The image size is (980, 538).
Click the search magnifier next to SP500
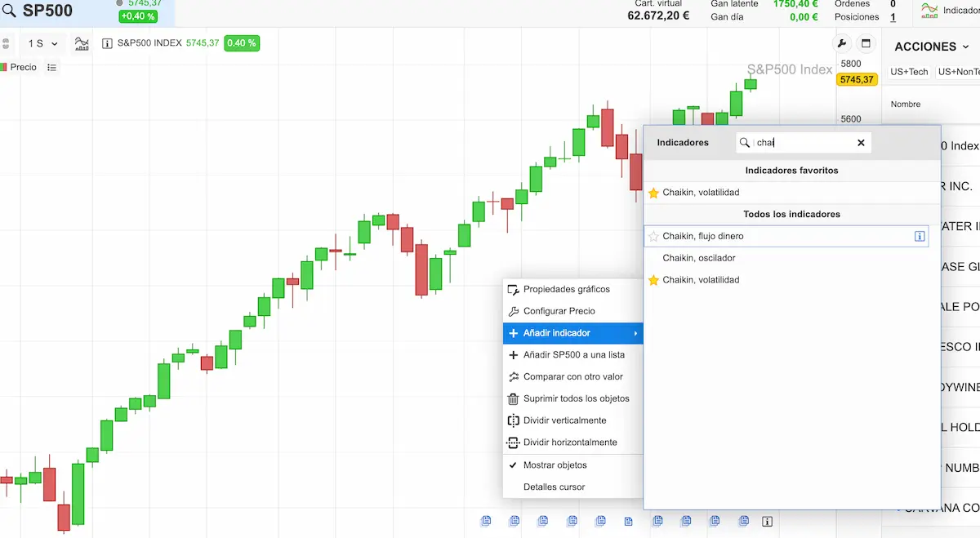9,11
